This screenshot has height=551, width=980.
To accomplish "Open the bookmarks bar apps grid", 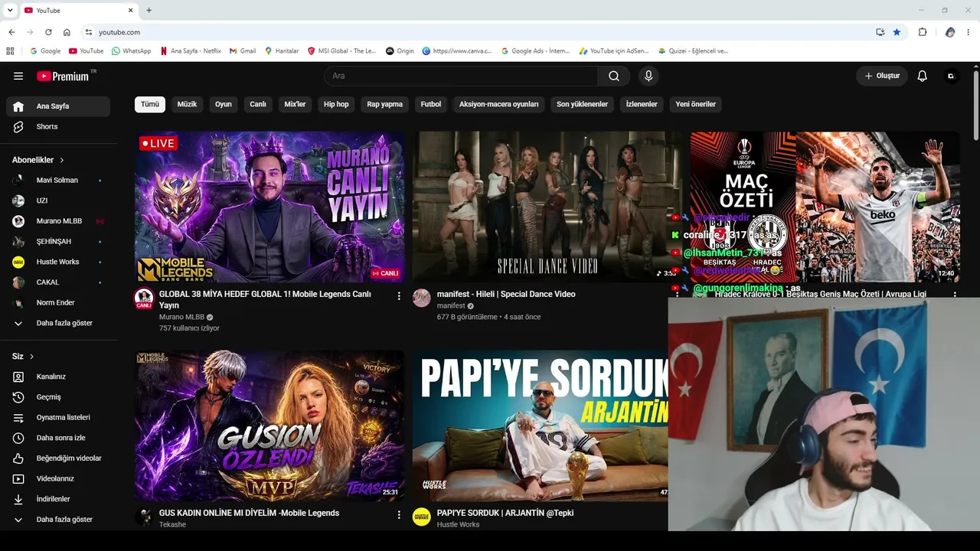I will [10, 51].
